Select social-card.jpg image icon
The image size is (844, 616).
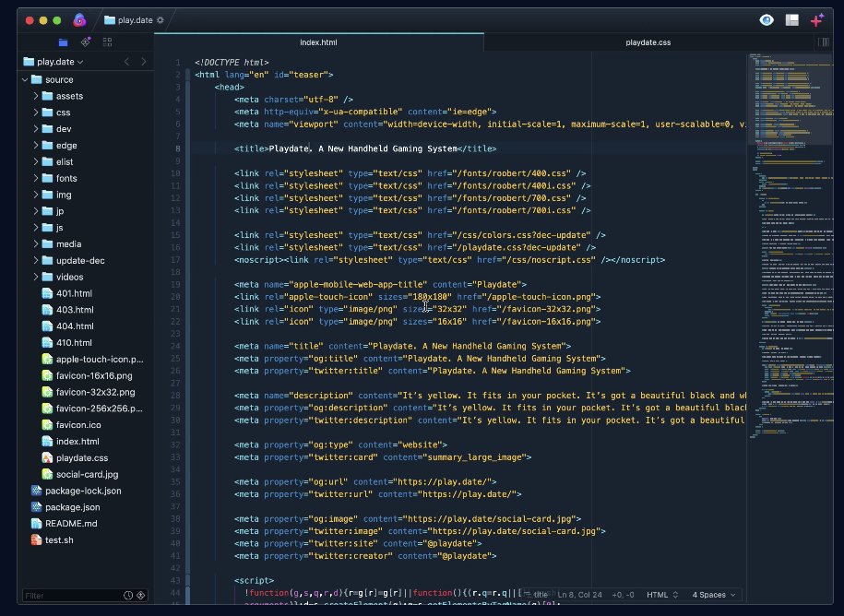47,475
